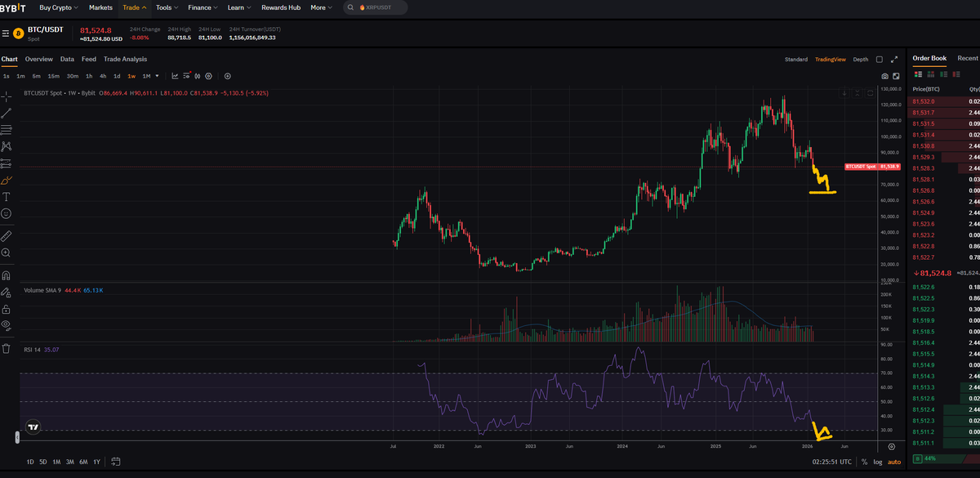The image size is (980, 478).
Task: Toggle log scale button
Action: (878, 462)
